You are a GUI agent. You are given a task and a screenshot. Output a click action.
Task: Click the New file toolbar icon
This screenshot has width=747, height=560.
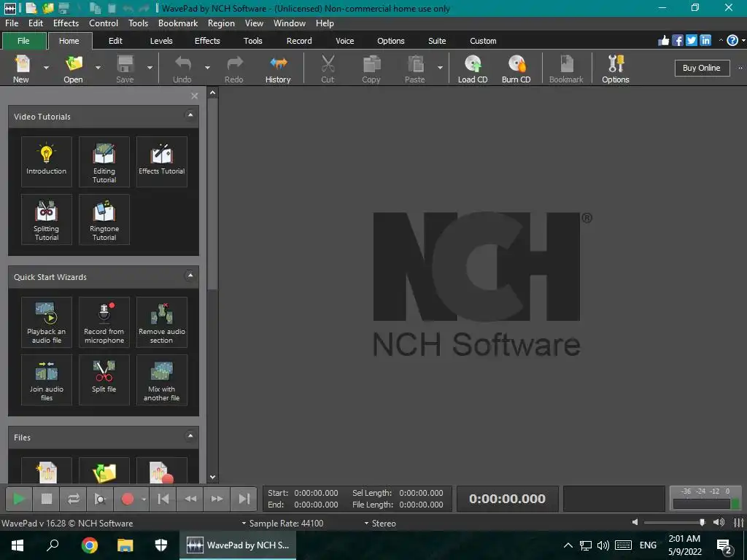(x=21, y=69)
